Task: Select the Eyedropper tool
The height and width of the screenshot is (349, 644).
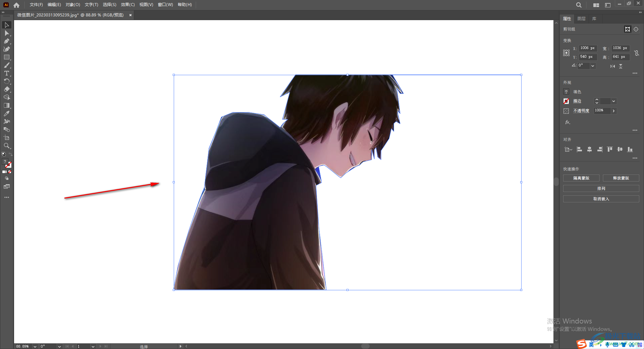Action: (6, 114)
